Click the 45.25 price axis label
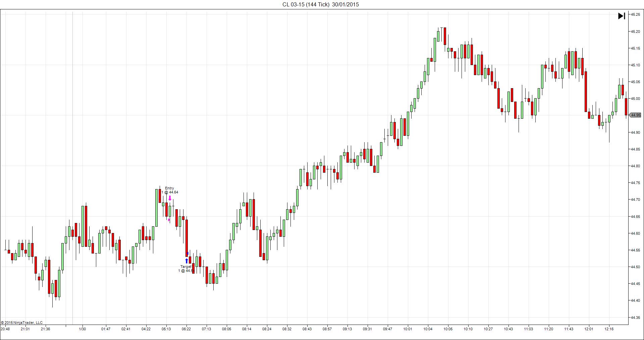The image size is (644, 340). point(635,14)
